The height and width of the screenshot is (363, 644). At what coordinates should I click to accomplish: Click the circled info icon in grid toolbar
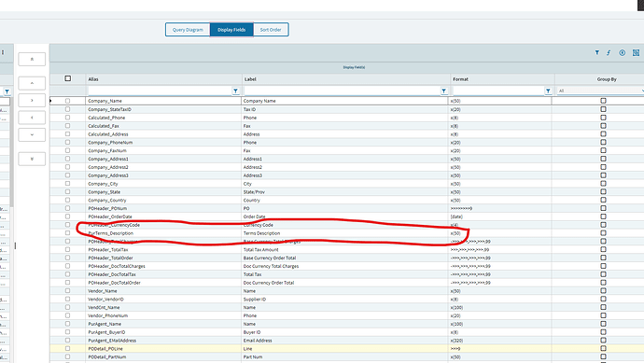[x=623, y=52]
